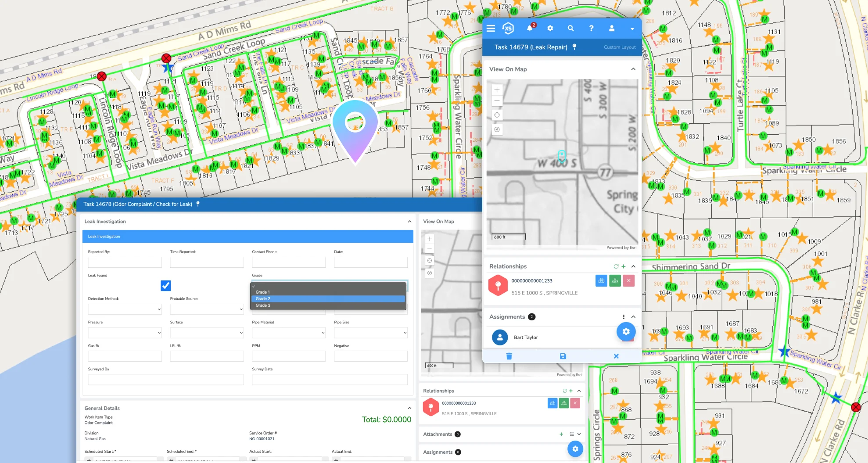
Task: Select Grade 2 from the Grade list
Action: (x=328, y=299)
